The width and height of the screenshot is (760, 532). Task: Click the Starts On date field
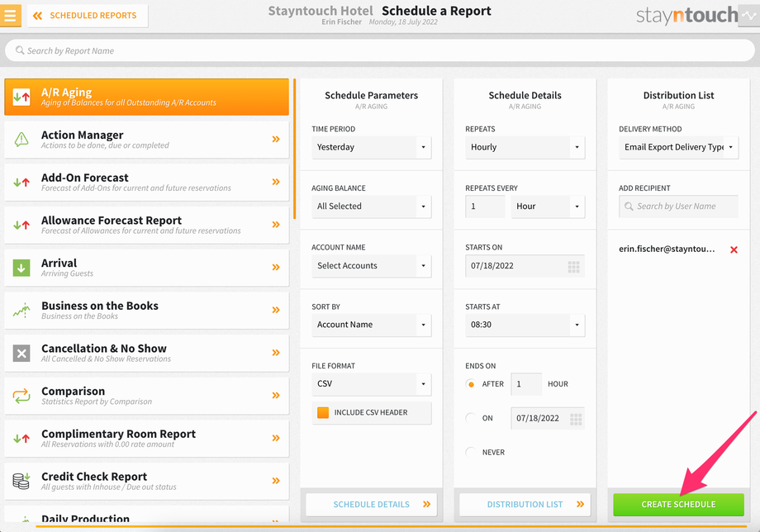tap(525, 266)
